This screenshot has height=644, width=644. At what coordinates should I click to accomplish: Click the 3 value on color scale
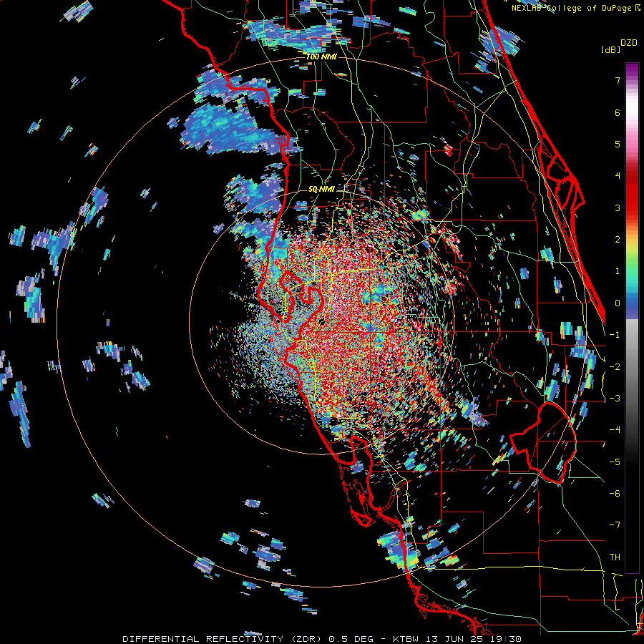pos(618,208)
